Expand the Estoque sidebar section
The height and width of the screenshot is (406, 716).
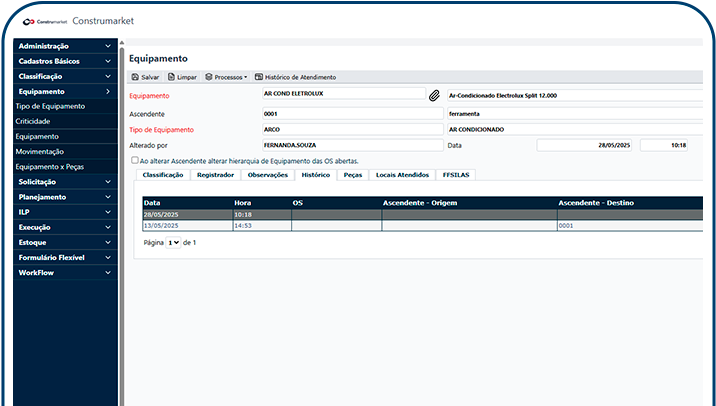pos(64,242)
